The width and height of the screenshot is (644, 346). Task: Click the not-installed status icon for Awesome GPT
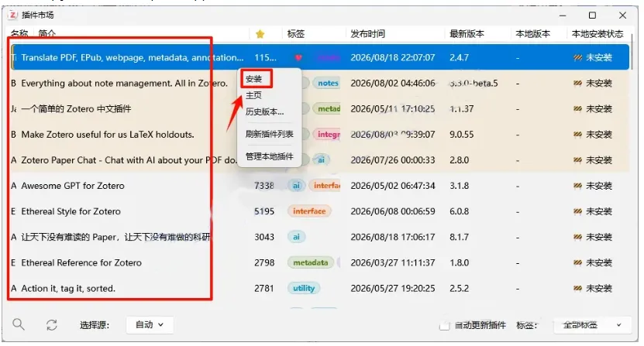pos(577,186)
